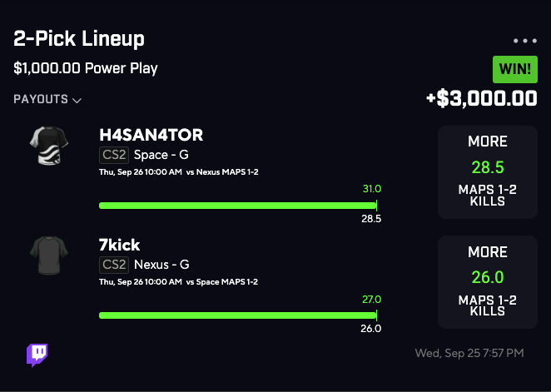Click the +$3,000.00 winnings amount
This screenshot has width=551, height=392.
coord(481,98)
